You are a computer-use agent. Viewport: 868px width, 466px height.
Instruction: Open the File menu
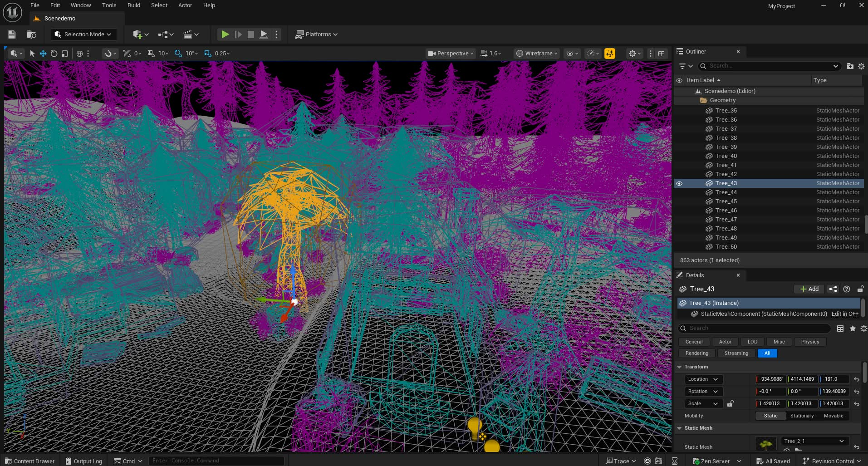[x=35, y=5]
